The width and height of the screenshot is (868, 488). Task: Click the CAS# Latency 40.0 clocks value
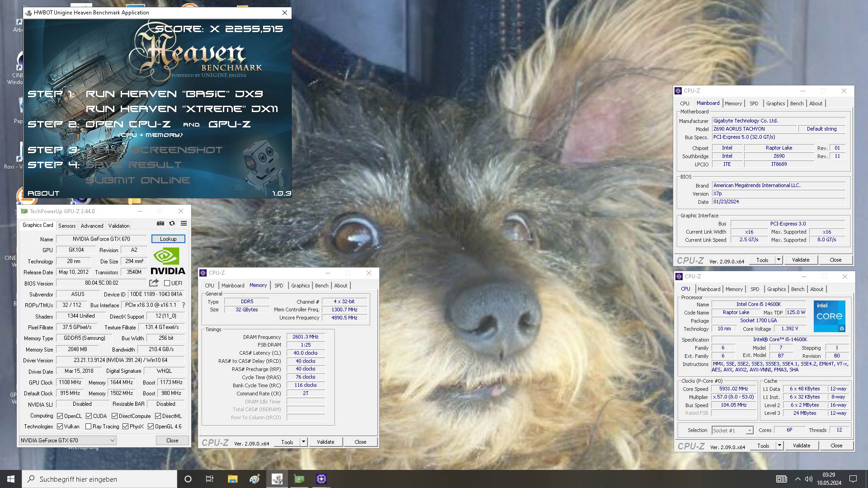pyautogui.click(x=306, y=353)
